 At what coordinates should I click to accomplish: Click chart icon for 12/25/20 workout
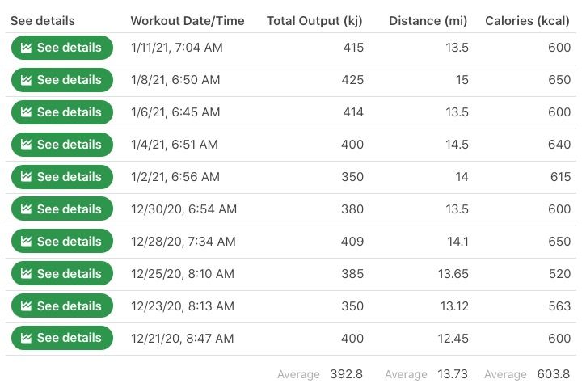26,274
